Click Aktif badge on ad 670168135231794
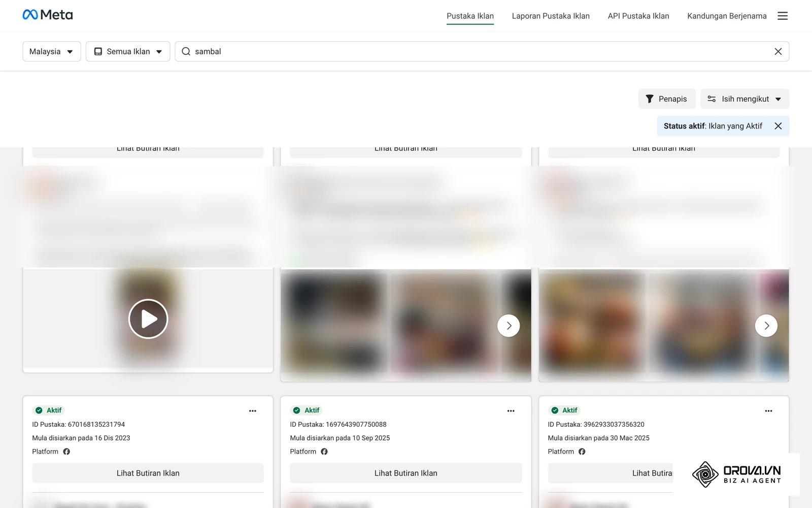The width and height of the screenshot is (812, 508). (x=49, y=410)
